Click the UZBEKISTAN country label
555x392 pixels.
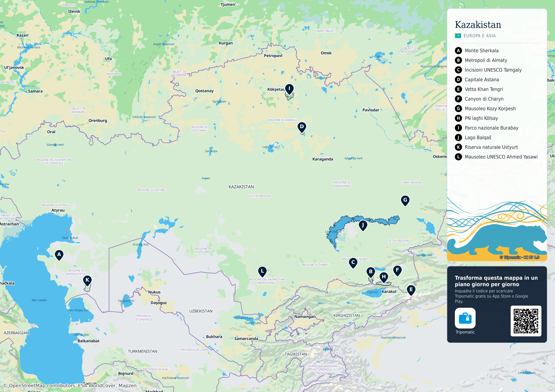(x=201, y=311)
